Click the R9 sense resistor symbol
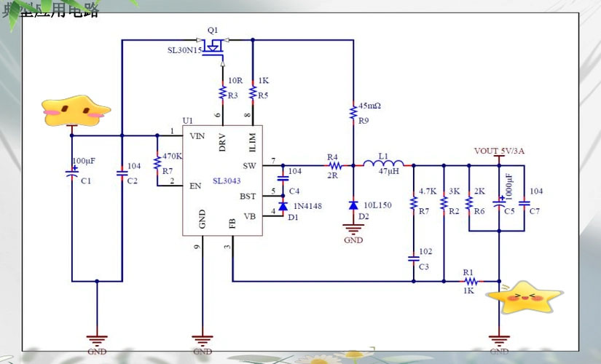Screen dimensions: 601x364 [353, 113]
